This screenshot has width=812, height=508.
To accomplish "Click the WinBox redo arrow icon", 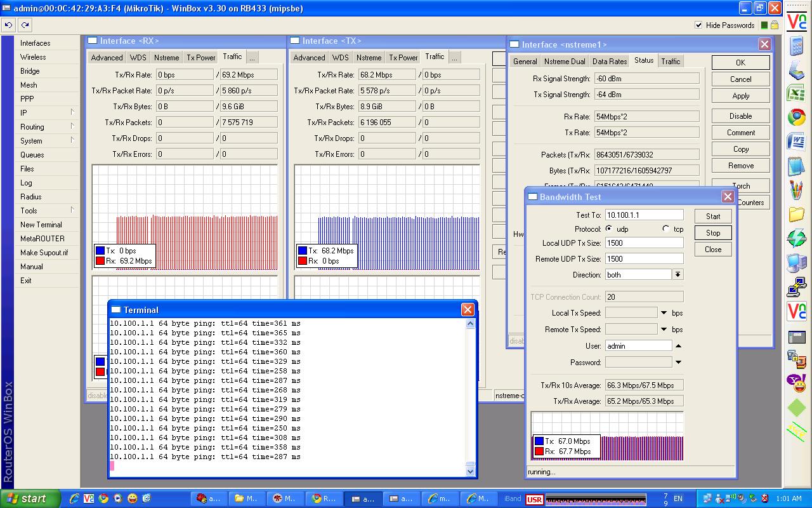I will [x=25, y=25].
